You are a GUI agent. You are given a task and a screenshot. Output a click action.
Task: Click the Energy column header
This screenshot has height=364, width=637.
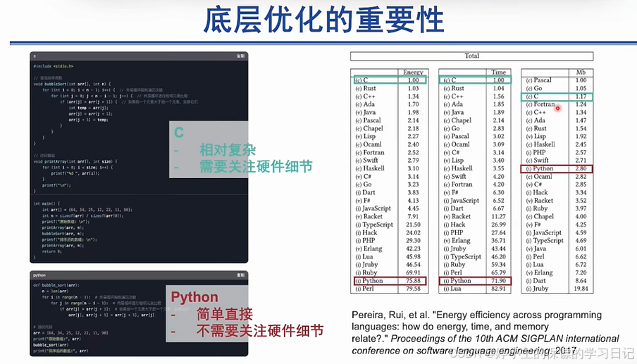pos(413,73)
